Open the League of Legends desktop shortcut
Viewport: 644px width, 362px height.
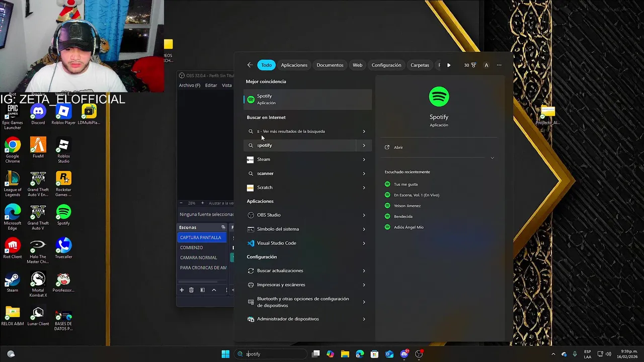[13, 184]
